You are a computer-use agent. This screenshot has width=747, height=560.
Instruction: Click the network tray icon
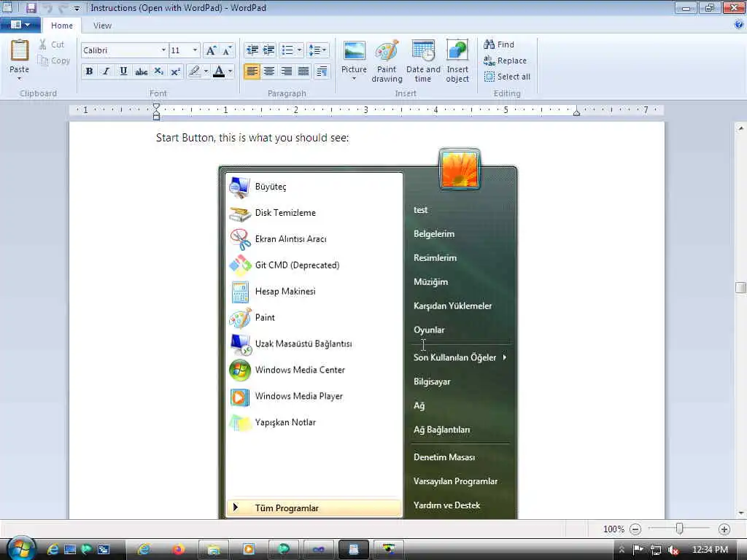click(x=656, y=550)
